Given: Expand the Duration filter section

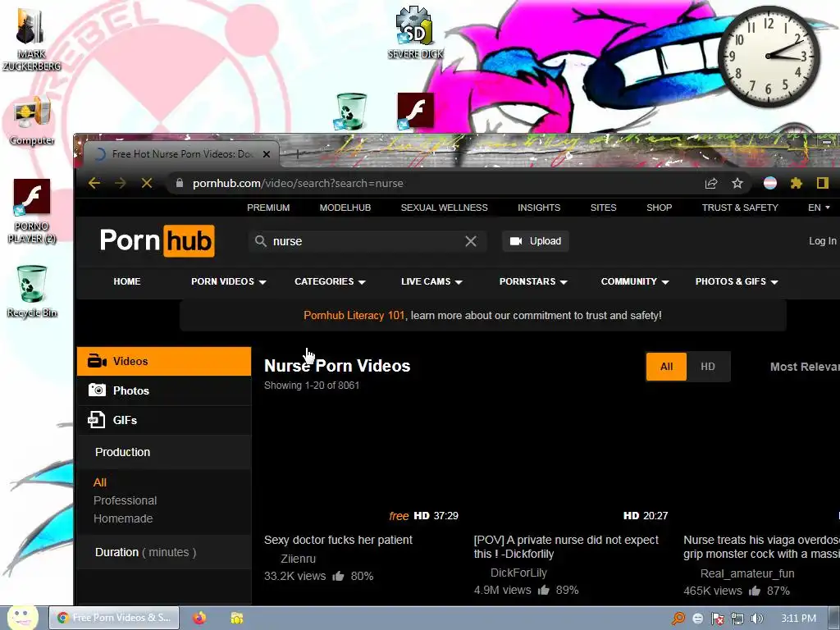Looking at the screenshot, I should (x=164, y=552).
